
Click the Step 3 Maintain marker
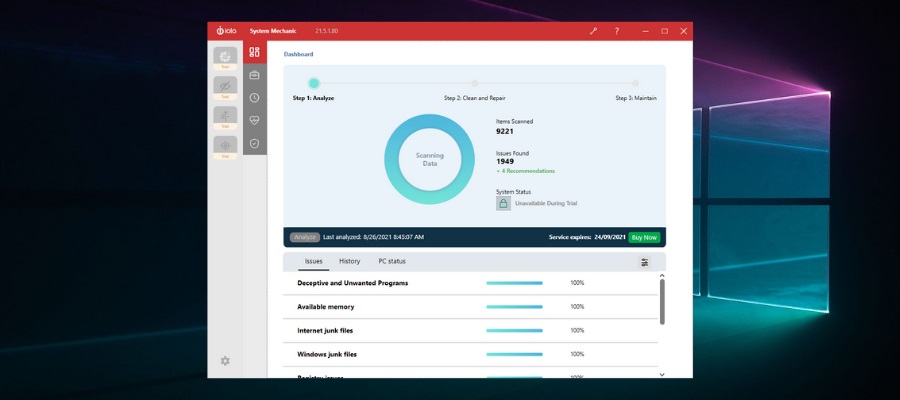[635, 83]
